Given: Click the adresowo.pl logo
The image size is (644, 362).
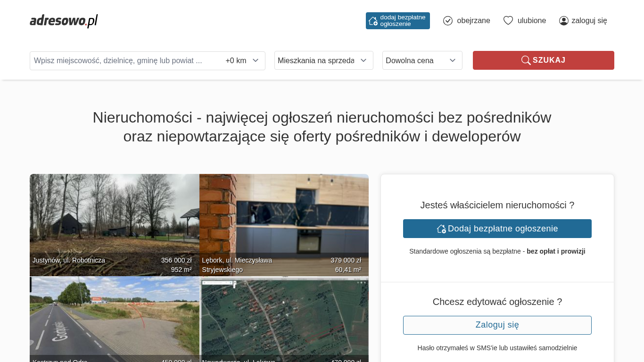Looking at the screenshot, I should pyautogui.click(x=64, y=21).
